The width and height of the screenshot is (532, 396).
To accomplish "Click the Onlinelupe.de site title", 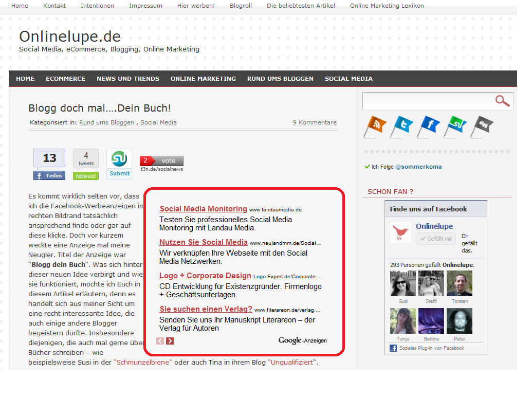I will tap(70, 37).
